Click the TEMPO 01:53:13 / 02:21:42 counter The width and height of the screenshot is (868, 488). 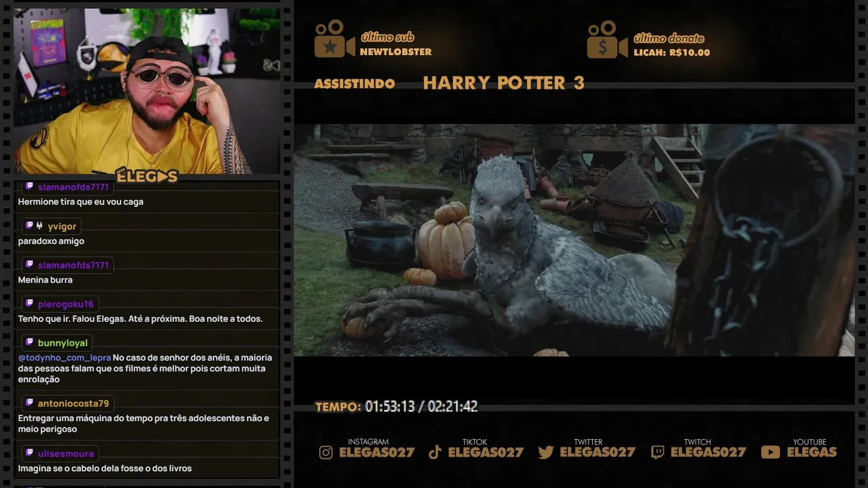coord(397,407)
